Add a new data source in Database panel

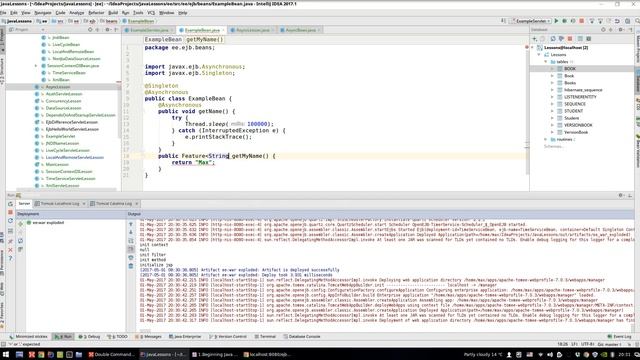point(535,39)
